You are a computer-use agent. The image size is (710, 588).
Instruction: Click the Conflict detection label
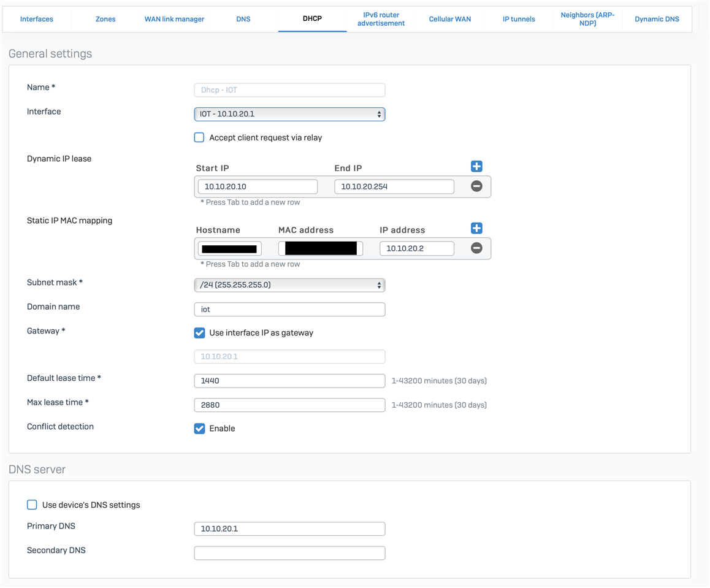60,427
